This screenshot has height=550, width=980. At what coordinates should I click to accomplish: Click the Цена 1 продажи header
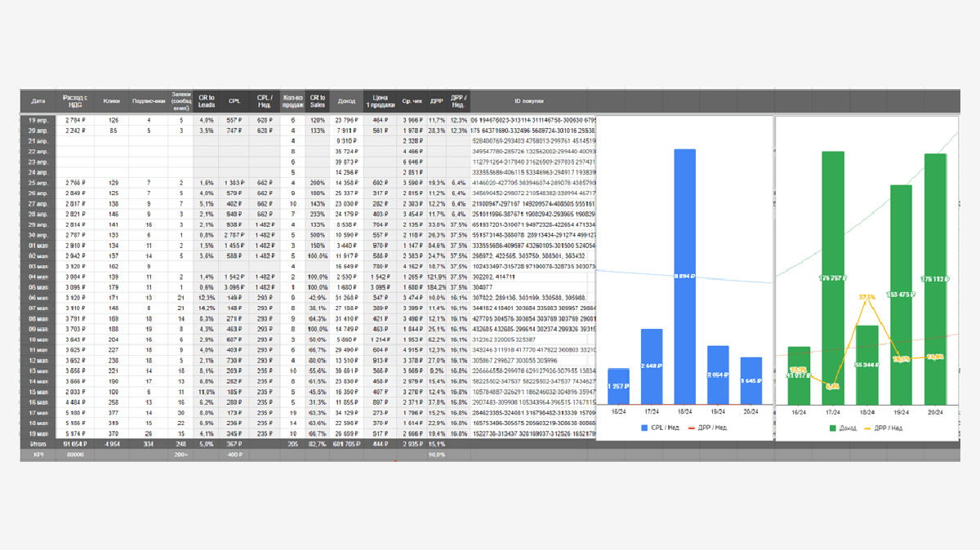381,102
